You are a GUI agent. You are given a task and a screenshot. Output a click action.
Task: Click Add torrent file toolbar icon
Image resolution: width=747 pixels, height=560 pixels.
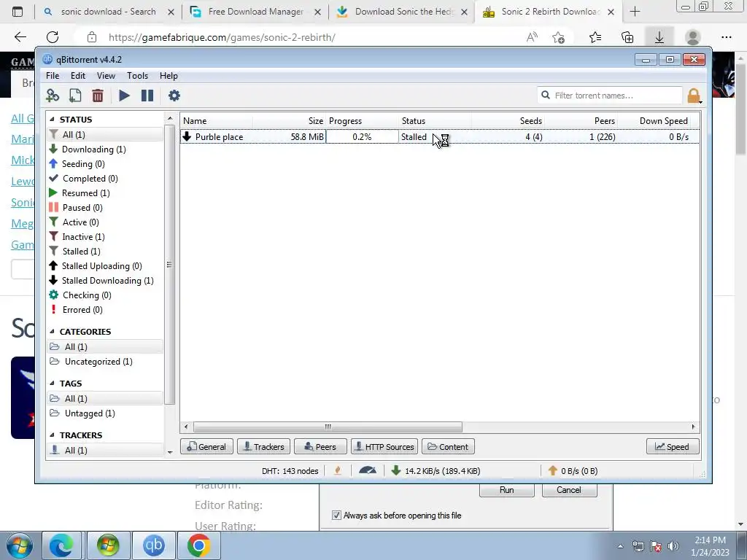pyautogui.click(x=75, y=96)
